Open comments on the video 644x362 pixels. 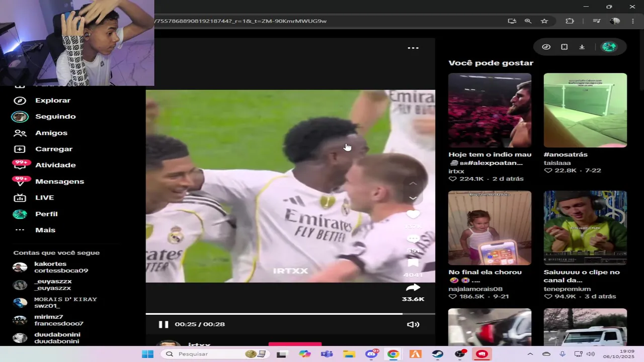[x=413, y=239]
